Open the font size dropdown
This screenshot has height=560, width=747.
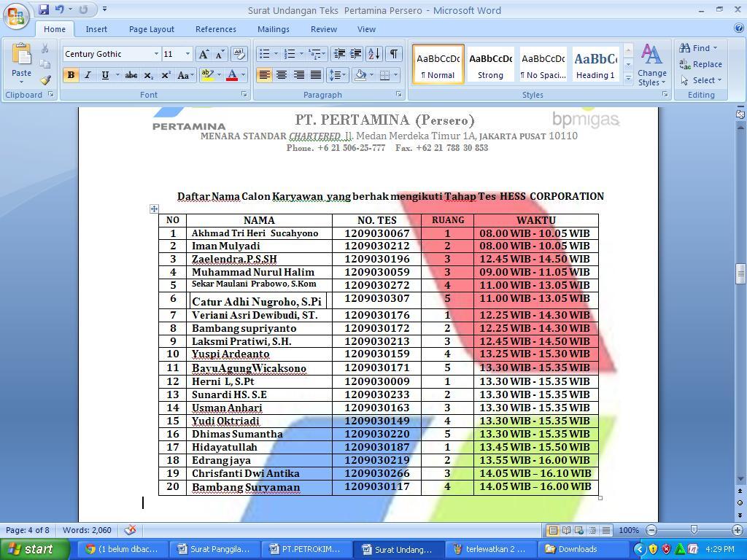[x=187, y=54]
